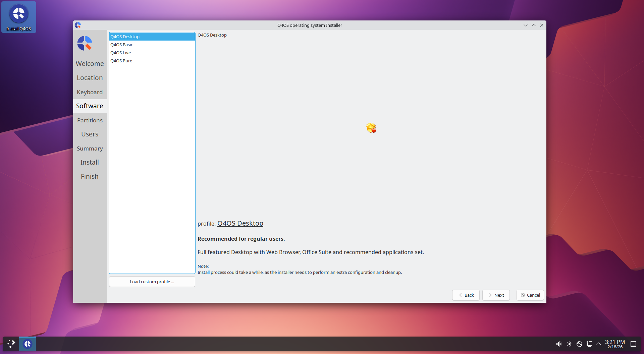
Task: Go to the Summary step
Action: coord(90,149)
